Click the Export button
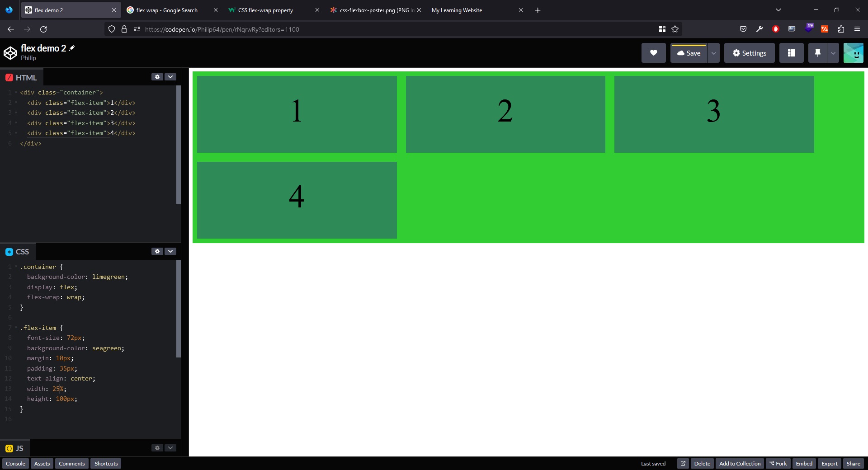Viewport: 868px width, 470px height. pyautogui.click(x=829, y=463)
